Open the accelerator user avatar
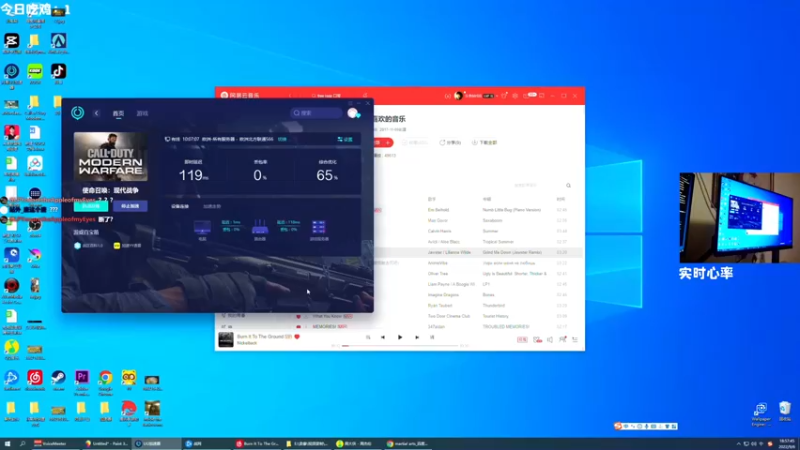The height and width of the screenshot is (450, 800). pyautogui.click(x=353, y=113)
